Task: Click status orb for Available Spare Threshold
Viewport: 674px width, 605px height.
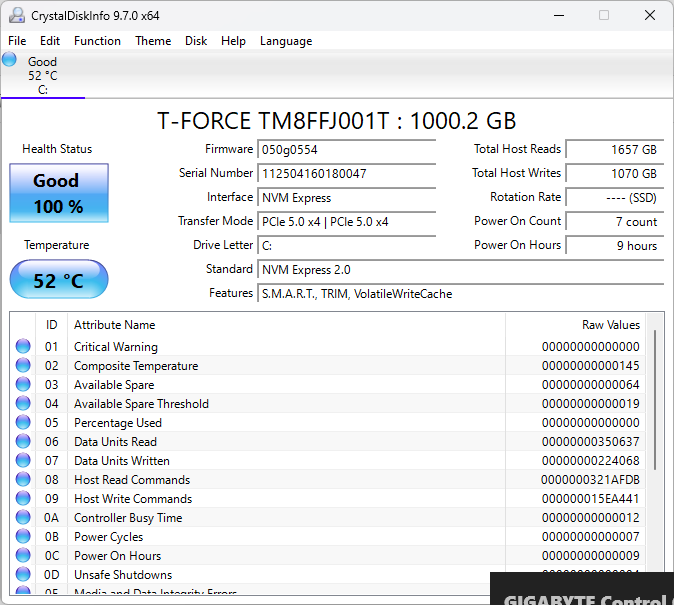Action: pos(23,403)
